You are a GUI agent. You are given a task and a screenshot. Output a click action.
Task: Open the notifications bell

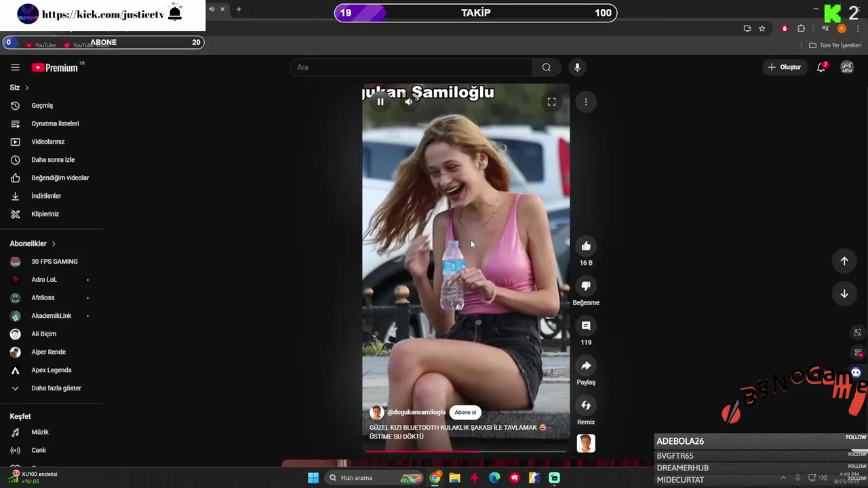click(x=821, y=67)
